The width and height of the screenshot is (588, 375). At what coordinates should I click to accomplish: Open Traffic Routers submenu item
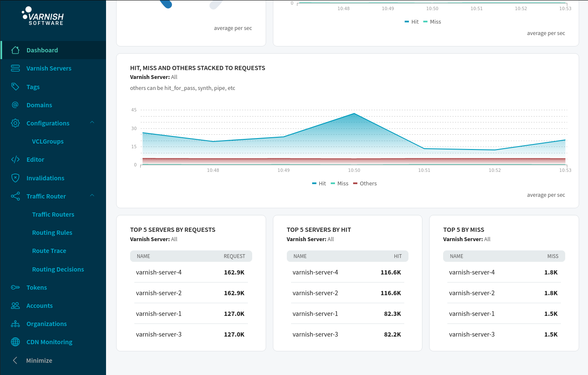(x=53, y=215)
